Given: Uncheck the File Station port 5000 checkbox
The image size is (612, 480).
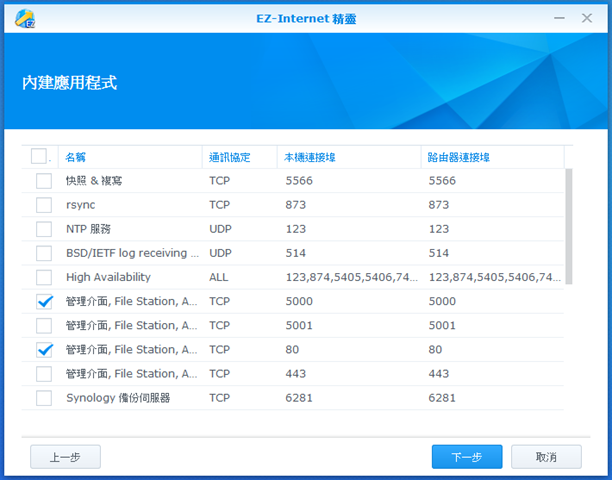Looking at the screenshot, I should coord(44,302).
